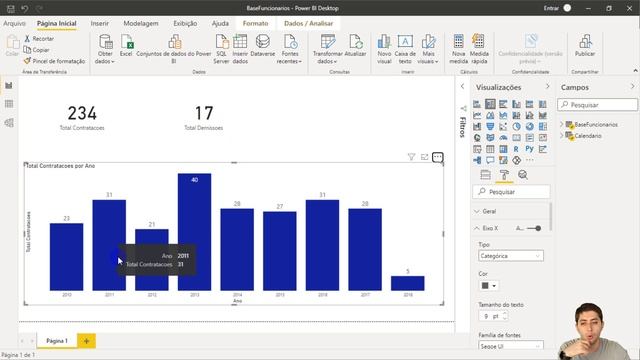Viewport: 640px width, 360px height.
Task: Switch to the Exibição ribbon tab
Action: point(185,24)
